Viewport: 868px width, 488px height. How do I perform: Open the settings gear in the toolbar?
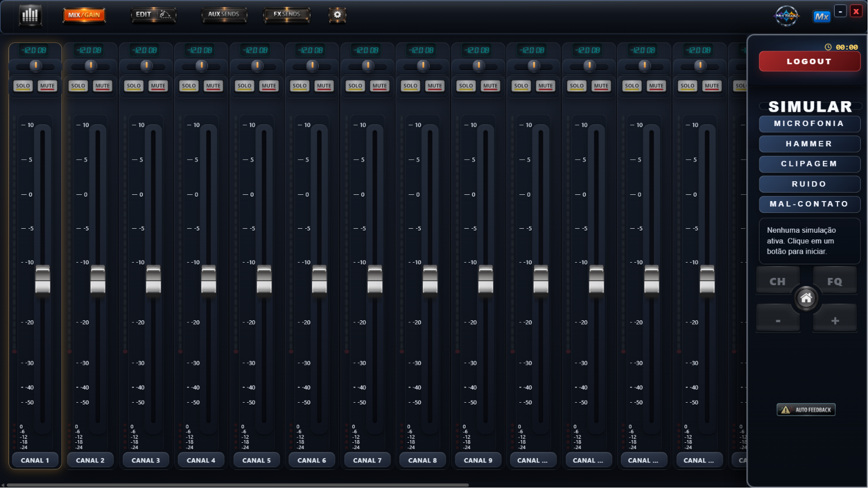point(337,15)
